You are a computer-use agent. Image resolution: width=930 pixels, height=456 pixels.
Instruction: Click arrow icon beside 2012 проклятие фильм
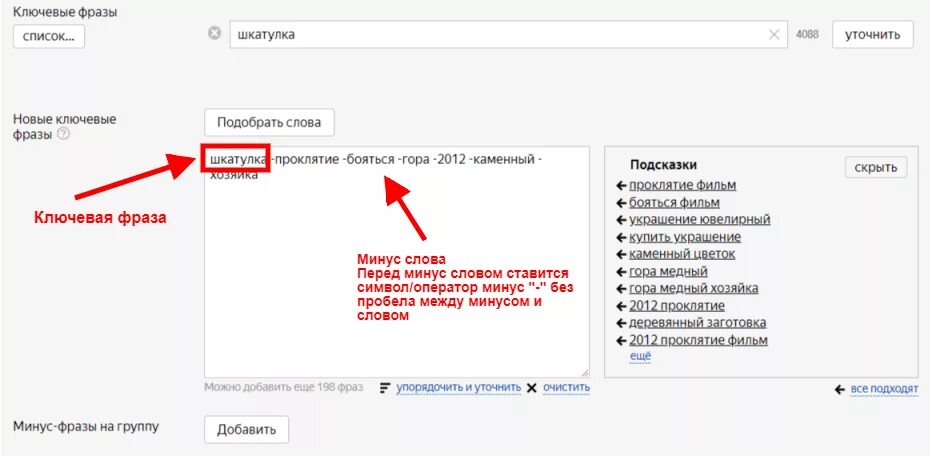[x=621, y=340]
